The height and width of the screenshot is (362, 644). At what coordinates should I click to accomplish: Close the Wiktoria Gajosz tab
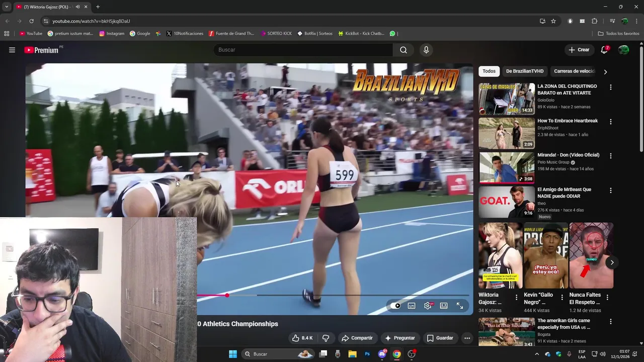point(86,7)
